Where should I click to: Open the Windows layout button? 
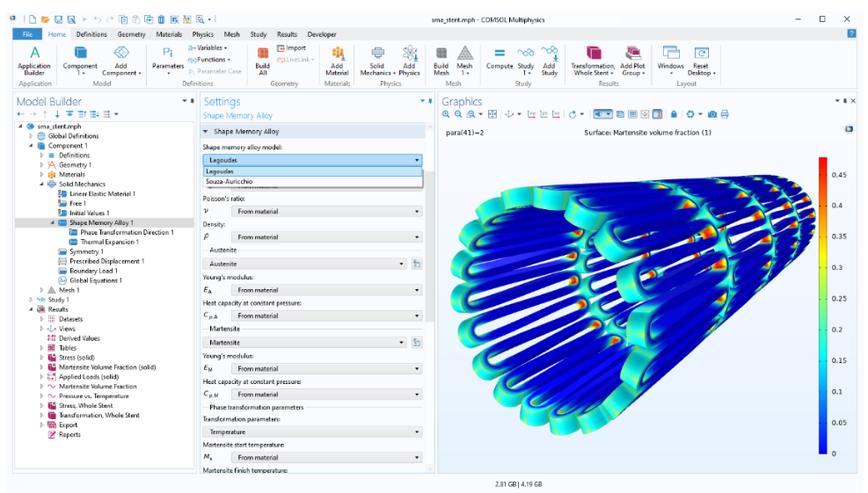pyautogui.click(x=670, y=61)
